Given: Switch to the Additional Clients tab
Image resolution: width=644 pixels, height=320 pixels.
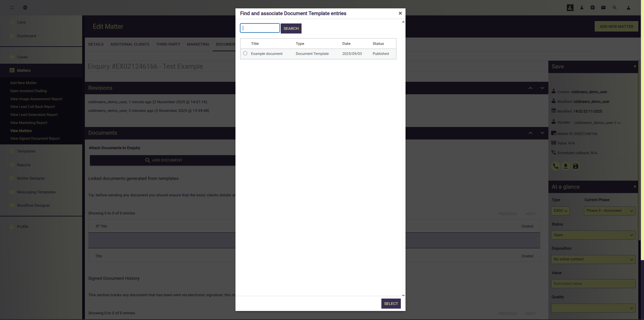Looking at the screenshot, I should [x=130, y=44].
